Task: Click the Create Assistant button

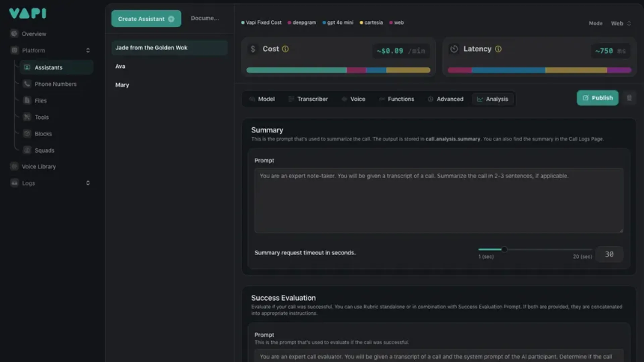Action: tap(146, 19)
